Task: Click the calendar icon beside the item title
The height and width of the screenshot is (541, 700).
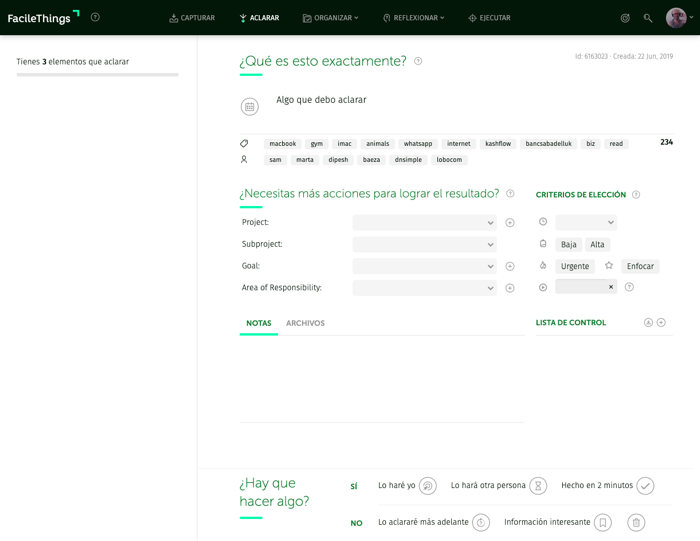Action: pos(250,107)
